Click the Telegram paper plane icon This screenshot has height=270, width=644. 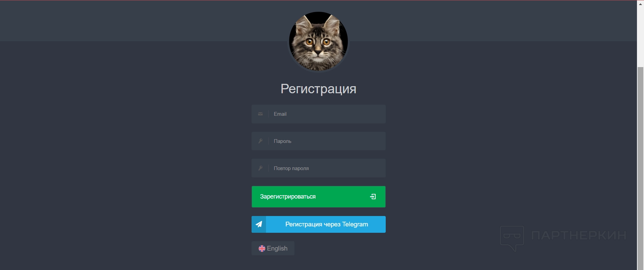click(x=259, y=224)
